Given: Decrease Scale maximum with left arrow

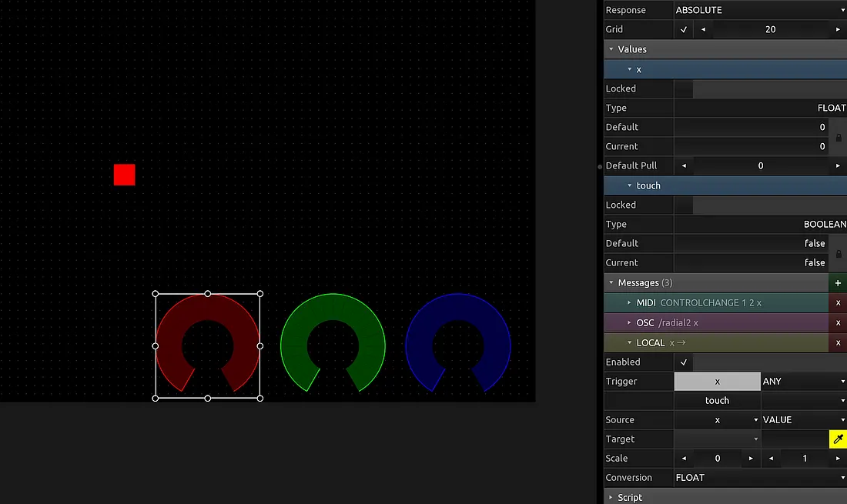Looking at the screenshot, I should coord(771,459).
